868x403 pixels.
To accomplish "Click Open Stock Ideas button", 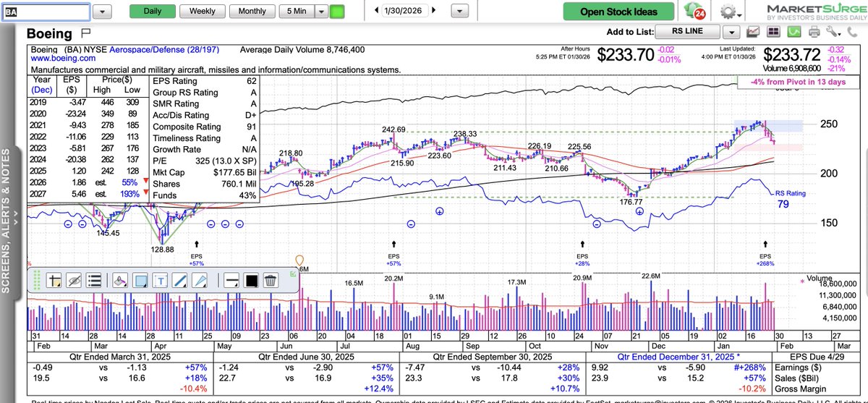I will click(x=619, y=12).
